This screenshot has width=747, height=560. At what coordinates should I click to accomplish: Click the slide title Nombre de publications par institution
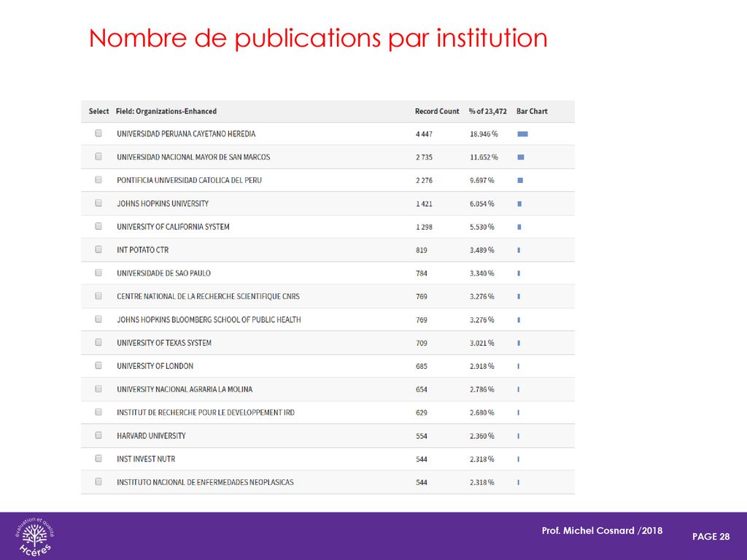click(318, 38)
